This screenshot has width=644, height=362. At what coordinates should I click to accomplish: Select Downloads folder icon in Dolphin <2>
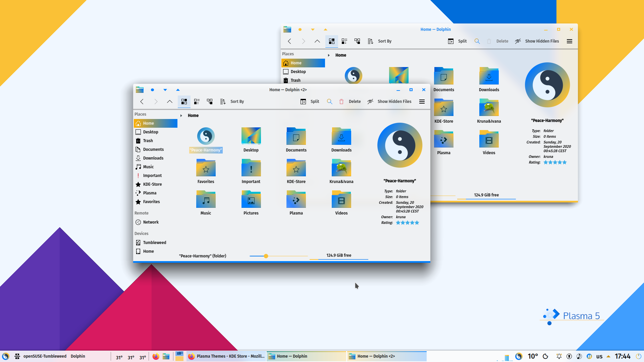click(341, 140)
